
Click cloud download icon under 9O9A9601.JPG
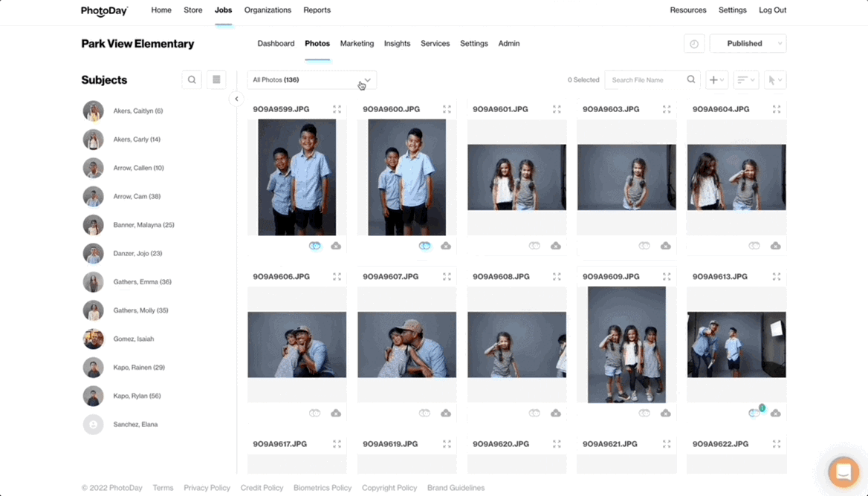[x=555, y=246]
